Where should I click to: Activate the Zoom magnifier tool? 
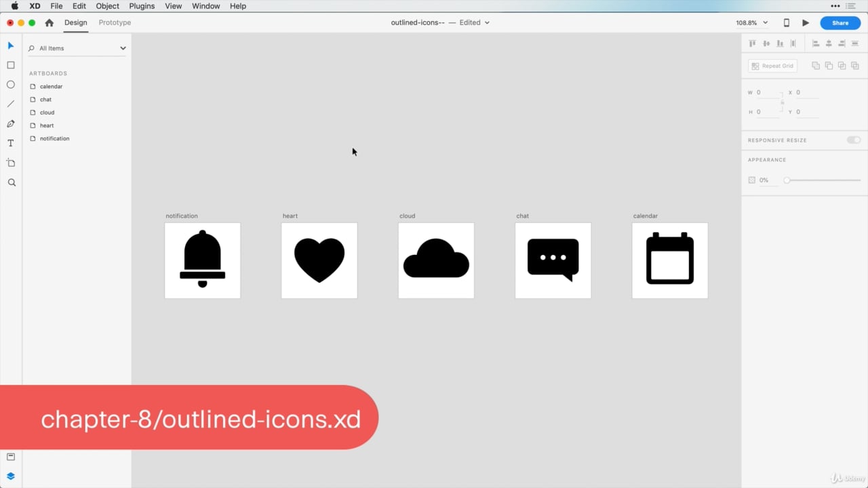[11, 182]
